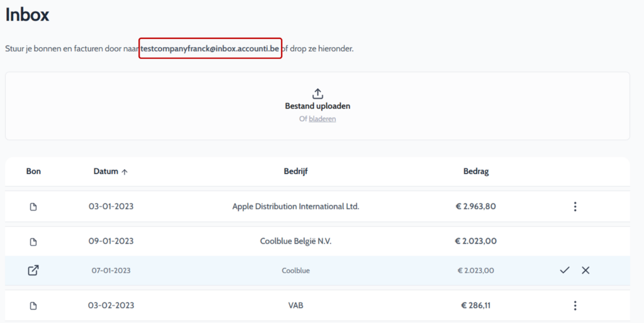The width and height of the screenshot is (644, 323).
Task: Toggle sort arrow next to Datum
Action: pyautogui.click(x=125, y=172)
